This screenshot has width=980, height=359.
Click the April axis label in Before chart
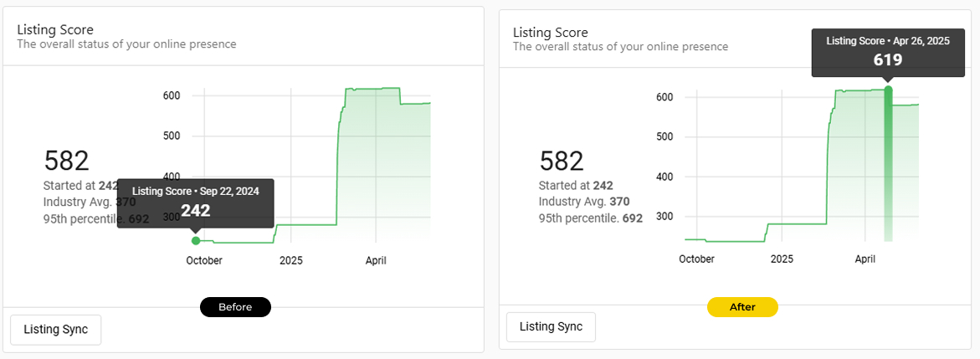coord(376,261)
